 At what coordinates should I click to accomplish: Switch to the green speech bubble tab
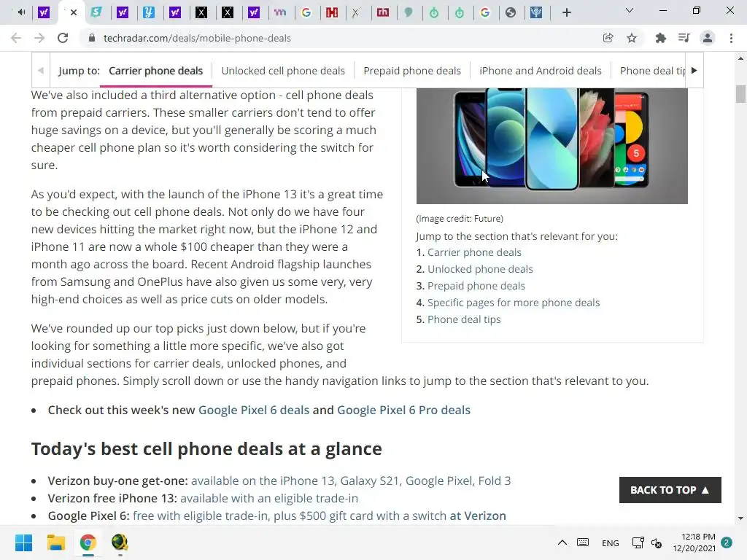[x=409, y=12]
